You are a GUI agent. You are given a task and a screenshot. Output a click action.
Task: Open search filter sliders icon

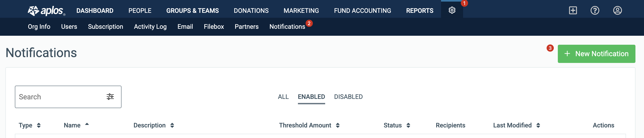point(110,97)
